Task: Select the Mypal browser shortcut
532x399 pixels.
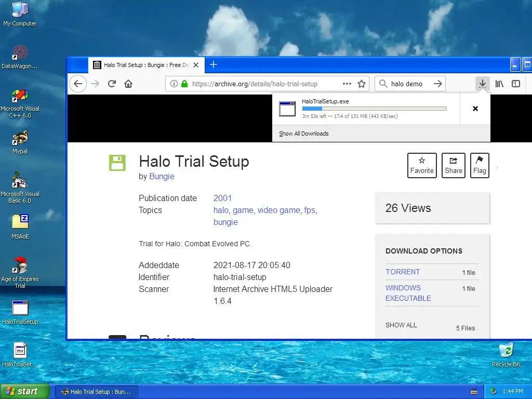Action: coord(20,142)
